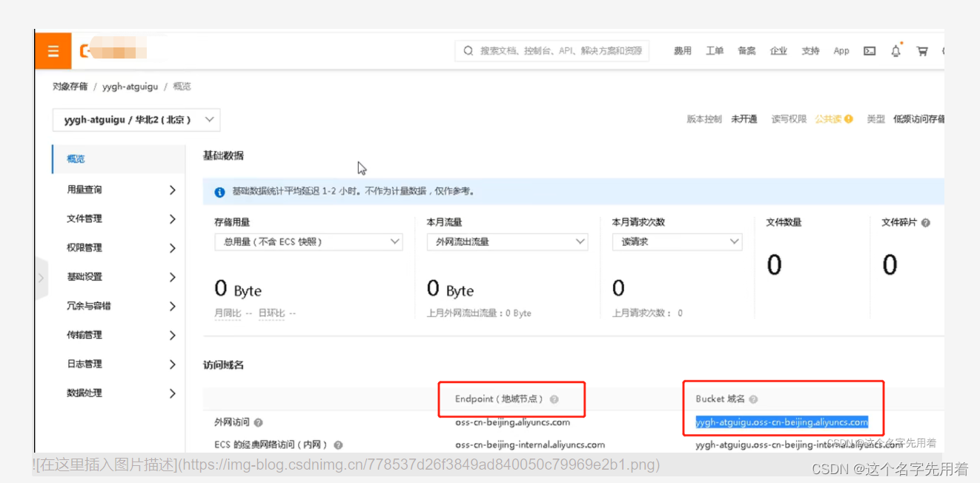Viewport: 980px width, 483px height.
Task: Click the help icon next to Bucket 域名
Action: pyautogui.click(x=753, y=399)
